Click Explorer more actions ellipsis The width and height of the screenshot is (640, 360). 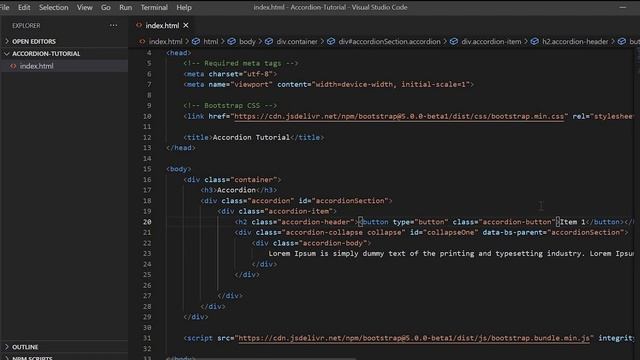113,25
